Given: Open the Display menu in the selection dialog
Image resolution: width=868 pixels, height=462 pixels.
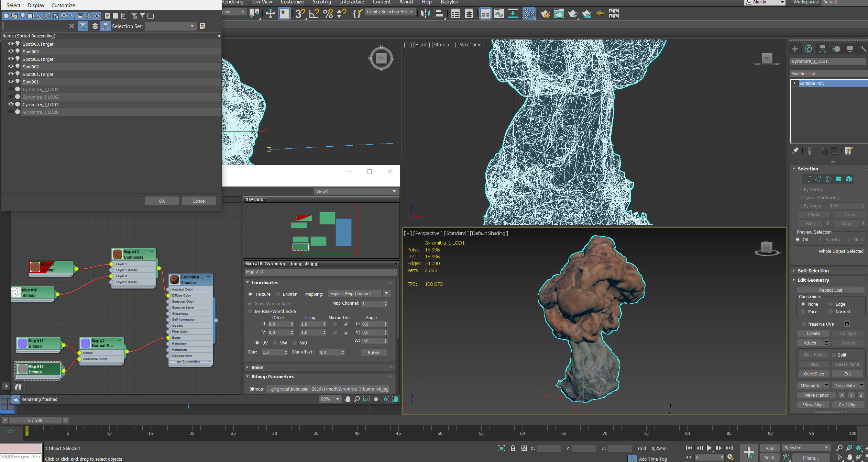Looking at the screenshot, I should point(36,5).
